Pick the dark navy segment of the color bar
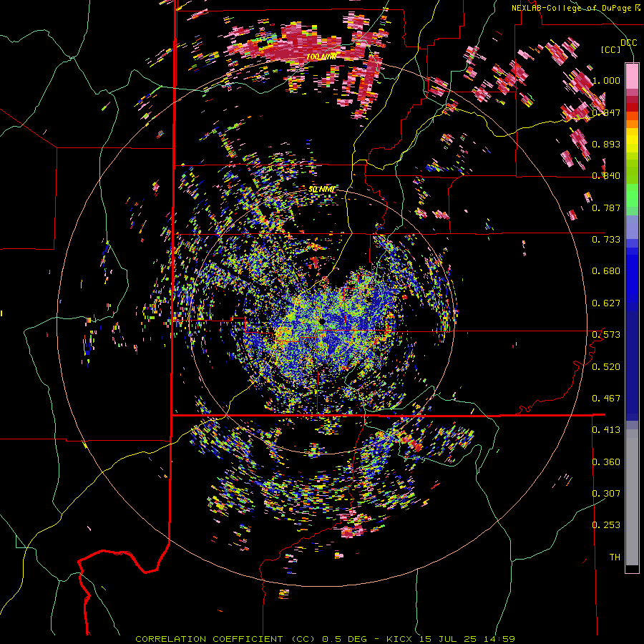644x644 pixels. (632, 366)
